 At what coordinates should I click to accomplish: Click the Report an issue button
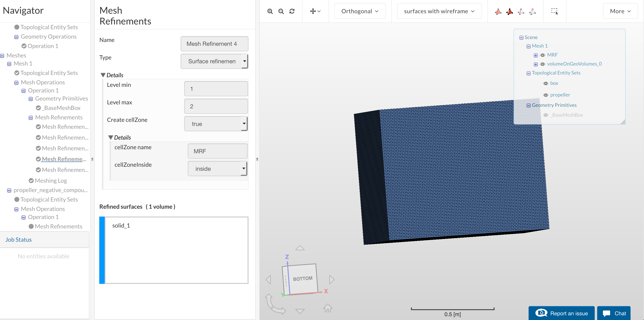click(x=561, y=313)
